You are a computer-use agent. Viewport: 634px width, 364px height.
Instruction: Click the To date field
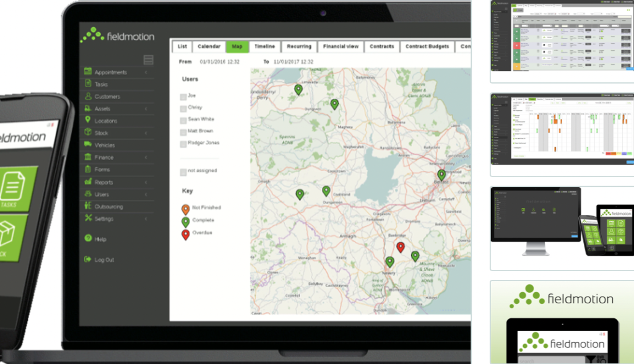point(293,62)
